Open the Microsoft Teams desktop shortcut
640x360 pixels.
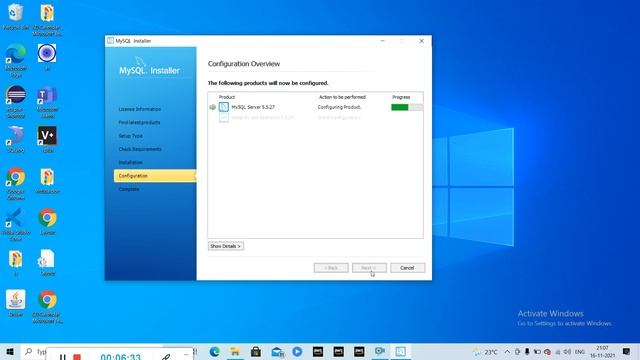click(47, 102)
